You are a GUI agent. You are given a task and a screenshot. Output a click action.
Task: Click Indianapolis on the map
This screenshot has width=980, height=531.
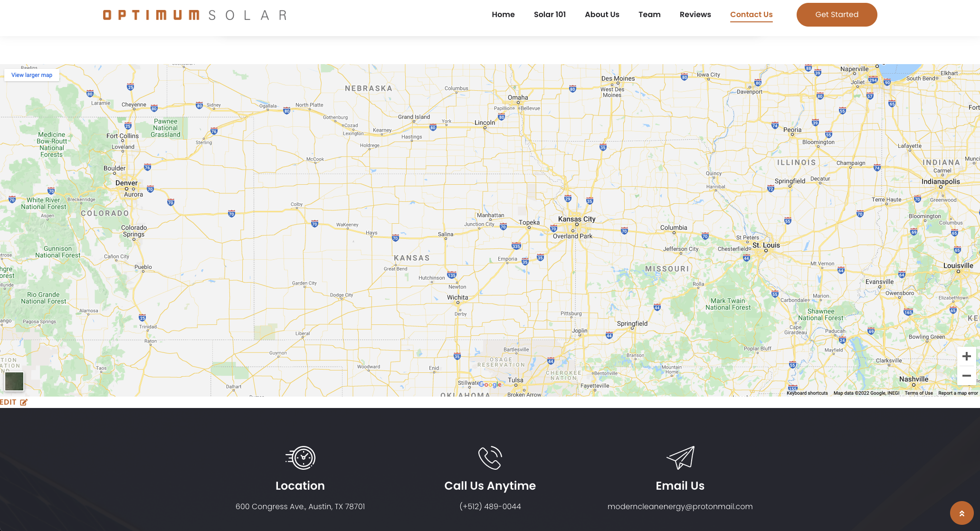point(941,182)
